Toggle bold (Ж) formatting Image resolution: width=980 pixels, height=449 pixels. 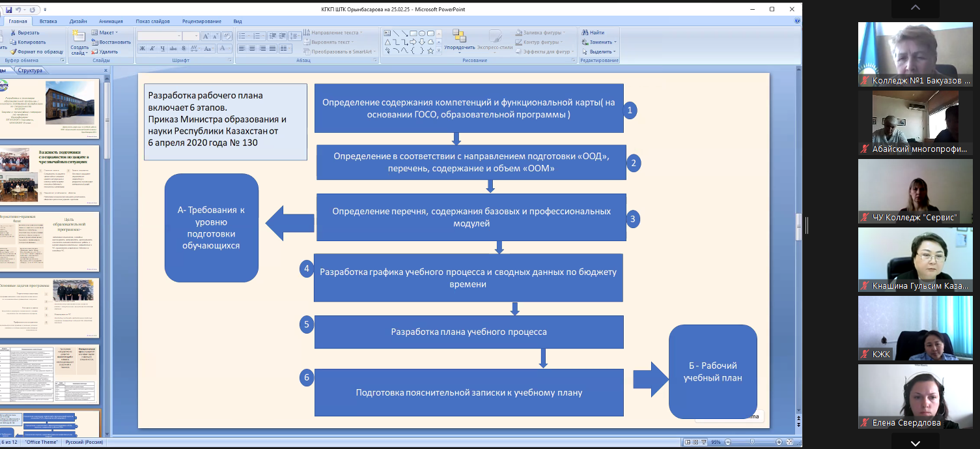[143, 48]
